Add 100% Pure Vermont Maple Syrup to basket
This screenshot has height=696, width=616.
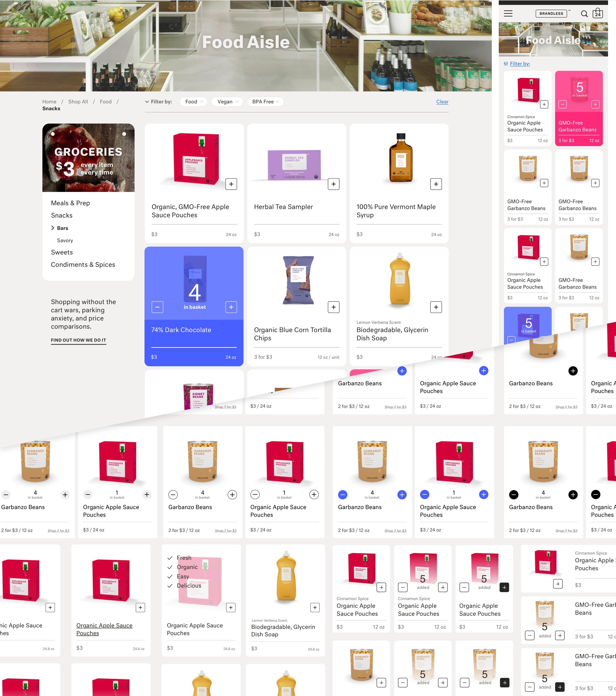436,184
